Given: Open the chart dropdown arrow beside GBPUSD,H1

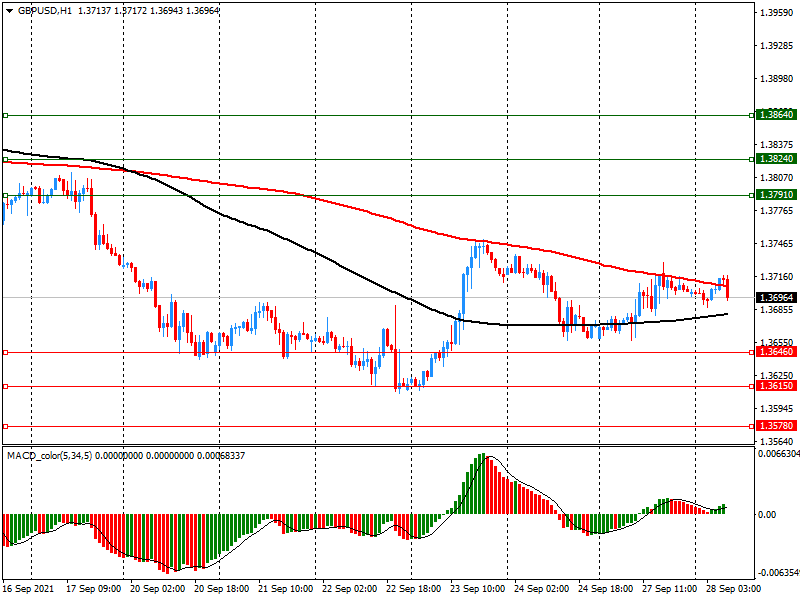Looking at the screenshot, I should tap(9, 11).
